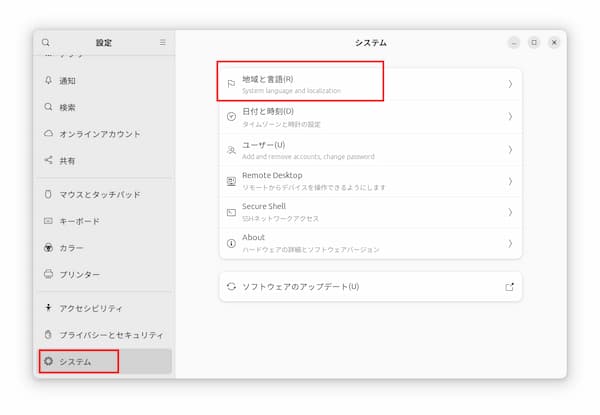Screen dimensions: 600x415
Task: Open search via magnifier icon in sidebar header
Action: point(46,42)
